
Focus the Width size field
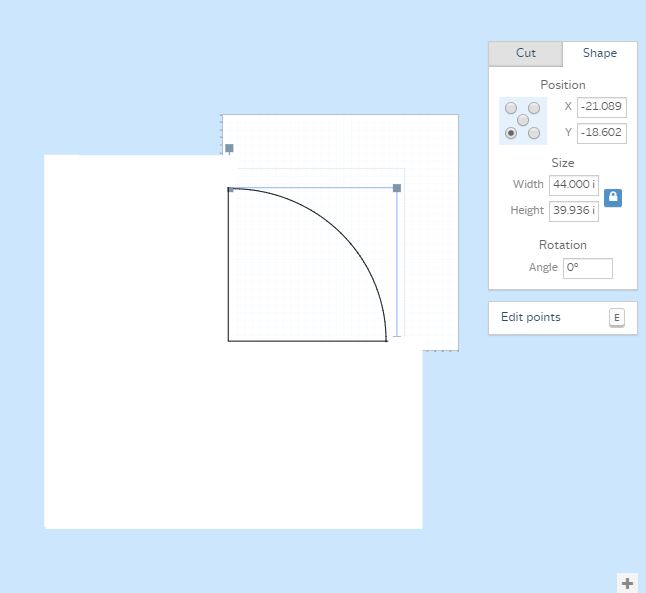[x=573, y=185]
